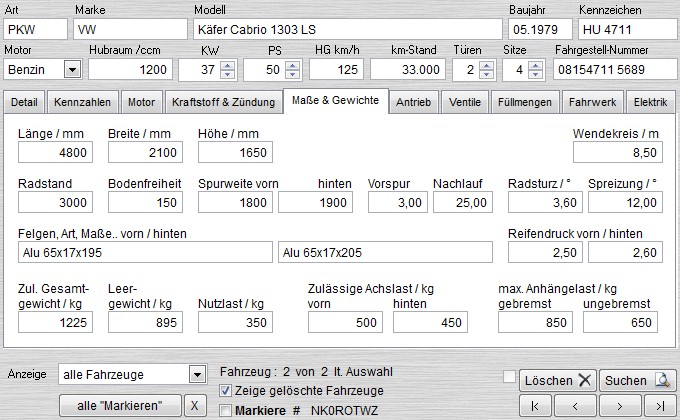The width and height of the screenshot is (680, 420).
Task: Jump to the first vehicle record
Action: coord(535,405)
